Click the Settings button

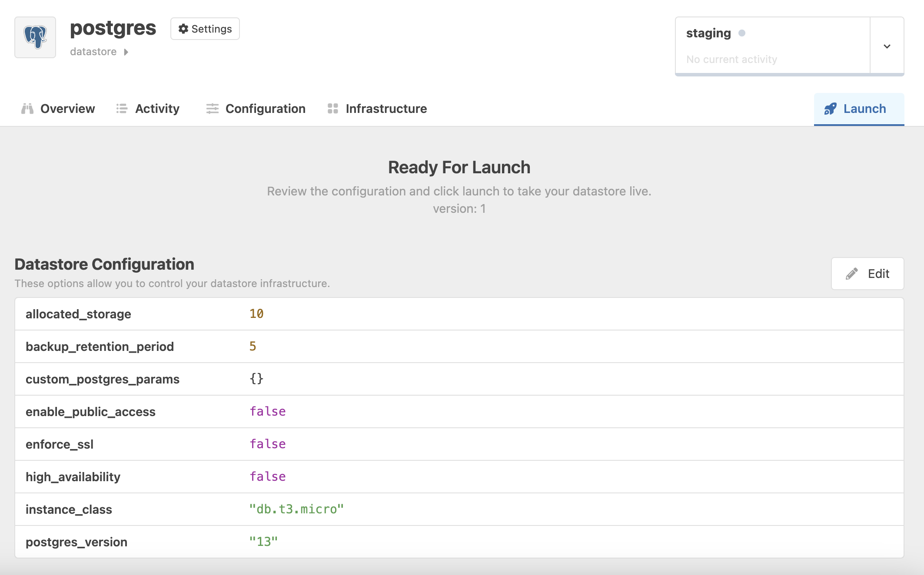pos(205,28)
